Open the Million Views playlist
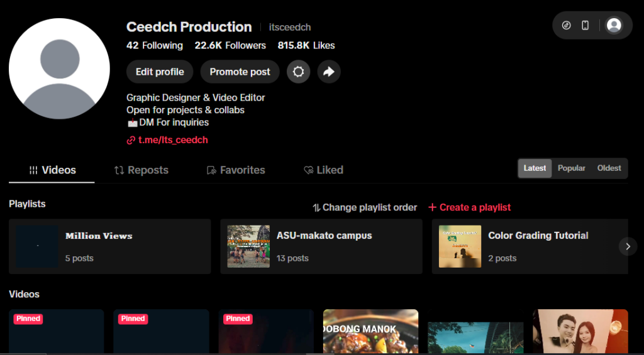Image resolution: width=644 pixels, height=355 pixels. (x=109, y=246)
